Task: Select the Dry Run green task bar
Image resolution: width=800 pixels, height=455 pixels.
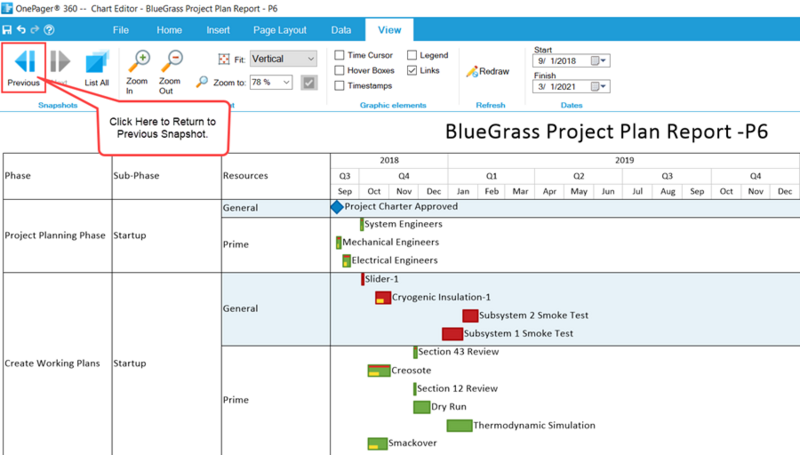Action: click(421, 407)
